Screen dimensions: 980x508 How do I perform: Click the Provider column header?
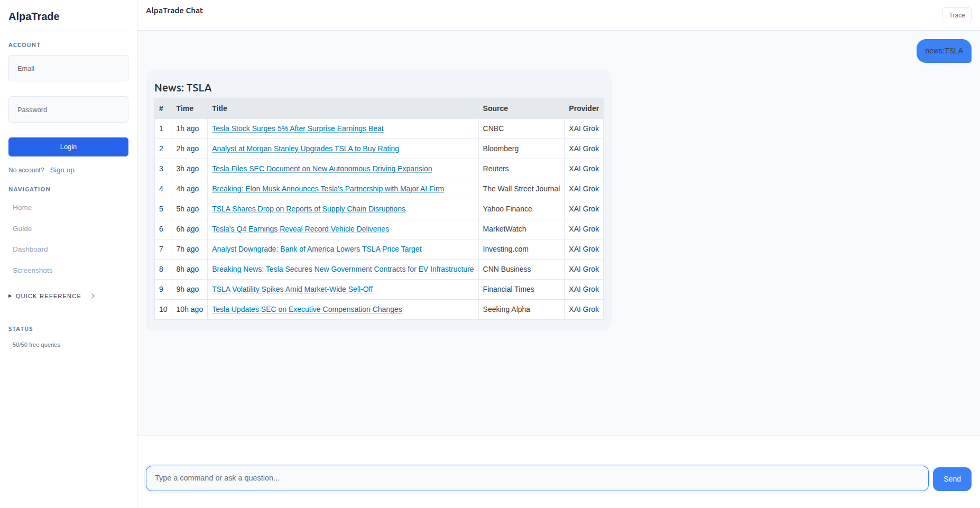coord(584,108)
